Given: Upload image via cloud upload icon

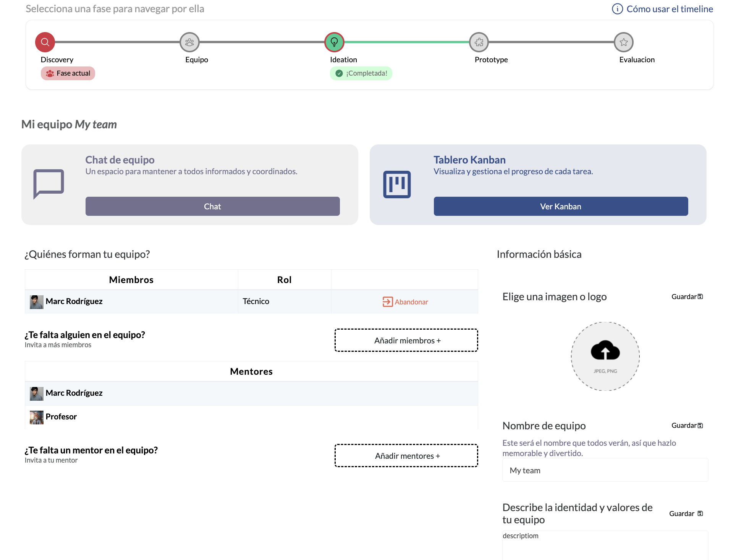Looking at the screenshot, I should [605, 351].
